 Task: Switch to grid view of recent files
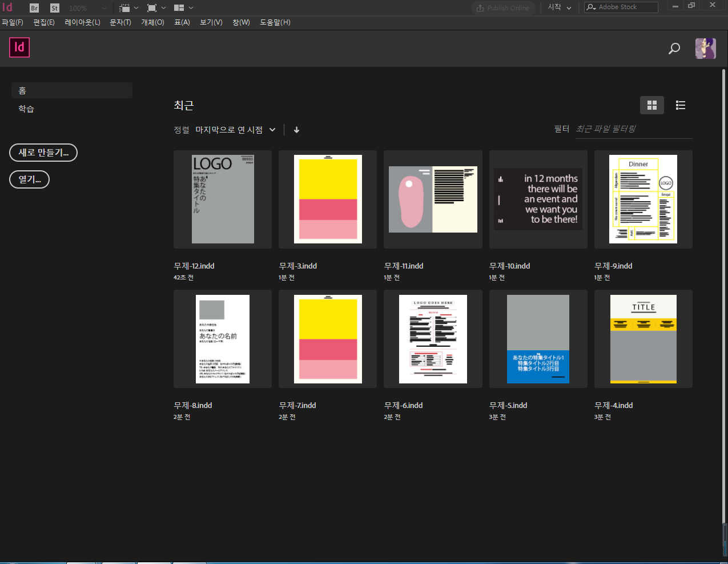click(x=651, y=105)
